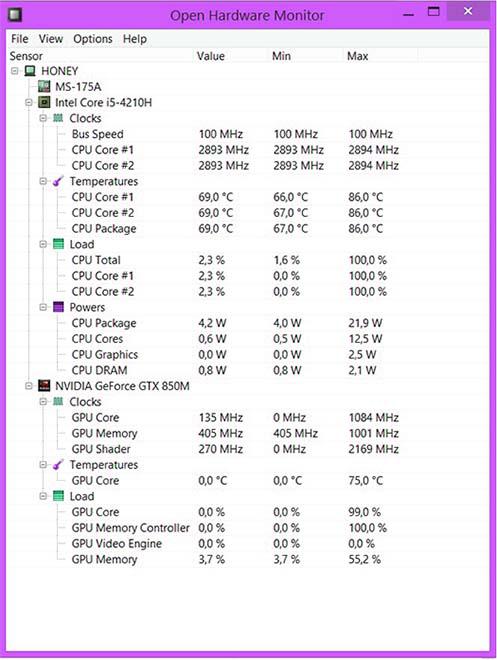Image resolution: width=497 pixels, height=660 pixels.
Task: Collapse the HONEY root node
Action: [x=15, y=71]
